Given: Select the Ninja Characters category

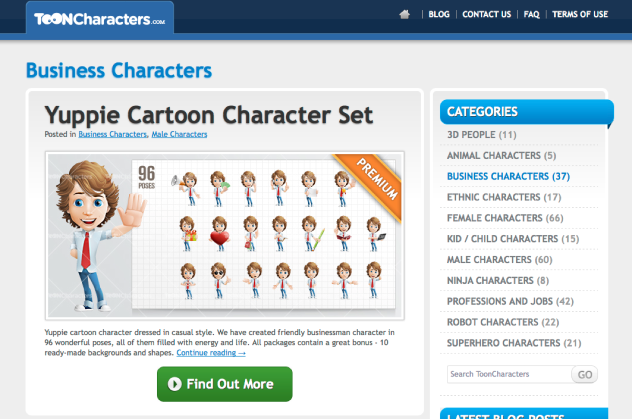Looking at the screenshot, I should (498, 280).
